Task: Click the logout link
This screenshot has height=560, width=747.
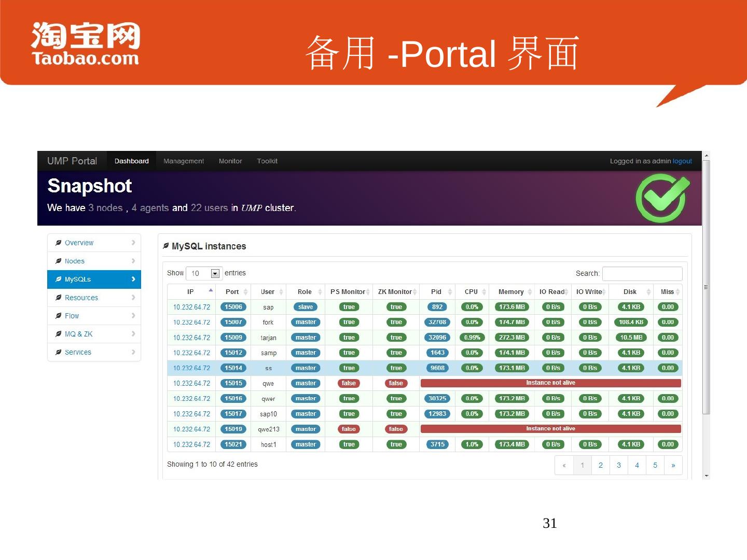Action: [x=682, y=161]
